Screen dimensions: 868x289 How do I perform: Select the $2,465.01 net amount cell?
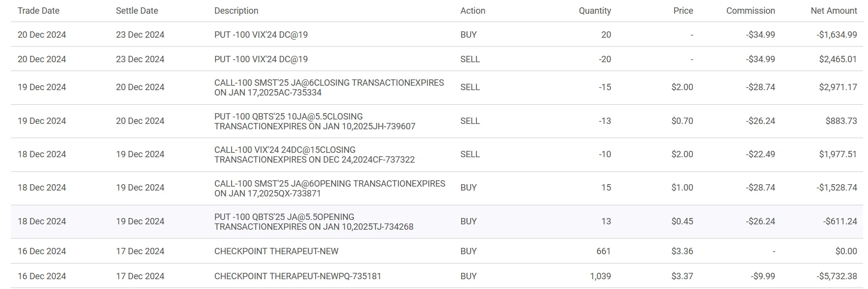(838, 59)
